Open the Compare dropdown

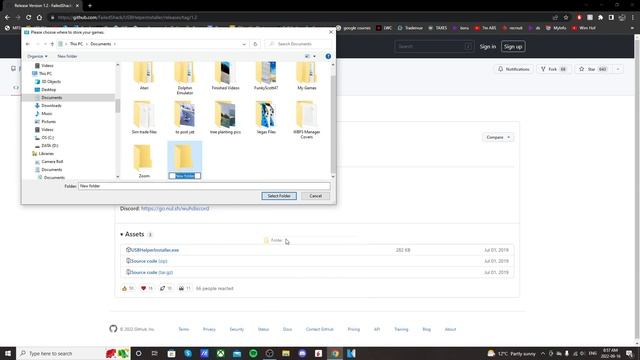[498, 137]
